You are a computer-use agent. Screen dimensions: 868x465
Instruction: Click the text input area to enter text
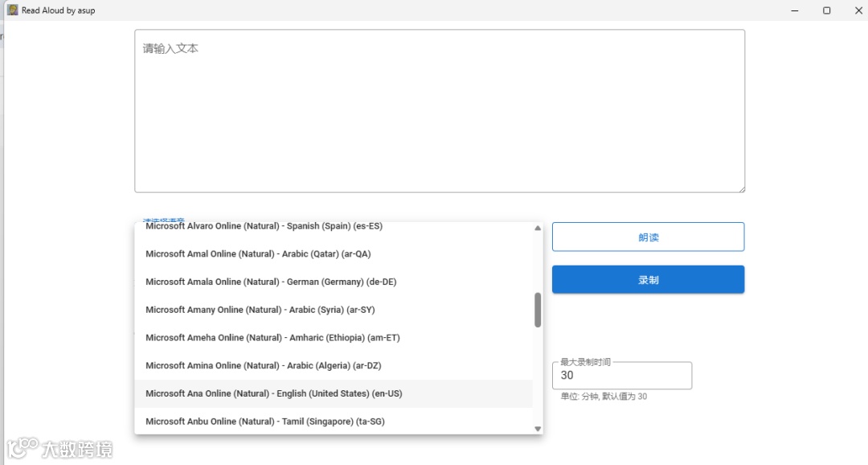[x=440, y=111]
